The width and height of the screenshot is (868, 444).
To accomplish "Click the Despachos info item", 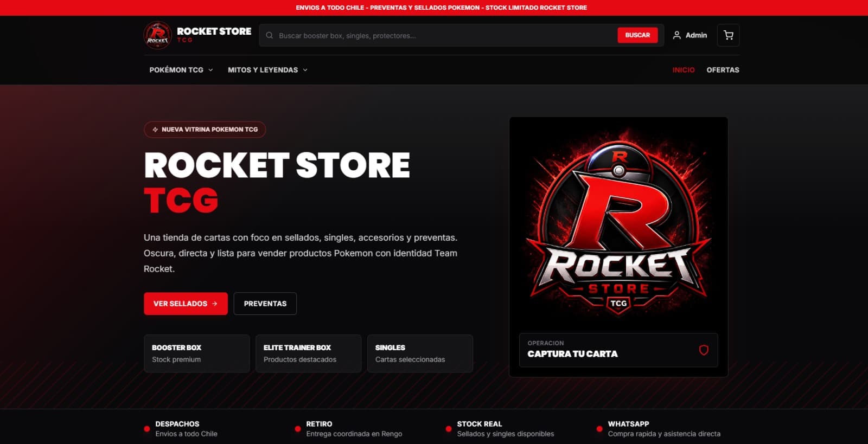I will point(181,429).
